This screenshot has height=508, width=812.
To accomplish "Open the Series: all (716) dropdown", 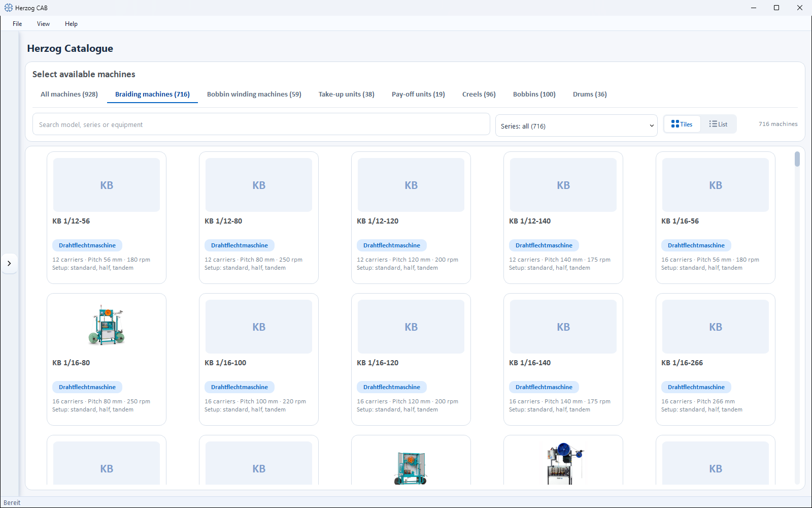I will (576, 126).
